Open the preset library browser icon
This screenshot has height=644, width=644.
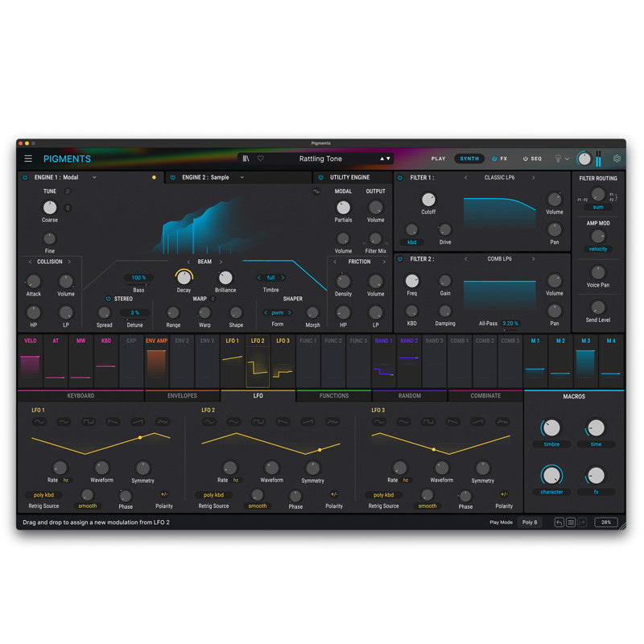click(246, 159)
